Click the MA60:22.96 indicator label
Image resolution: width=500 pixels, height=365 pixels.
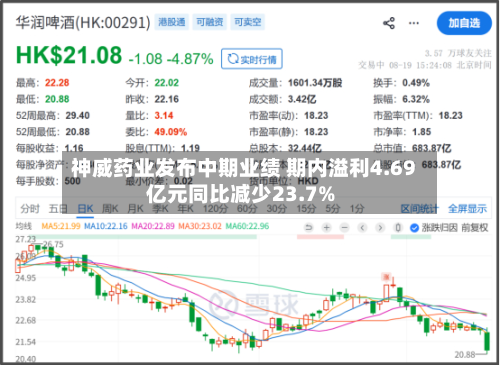(247, 226)
